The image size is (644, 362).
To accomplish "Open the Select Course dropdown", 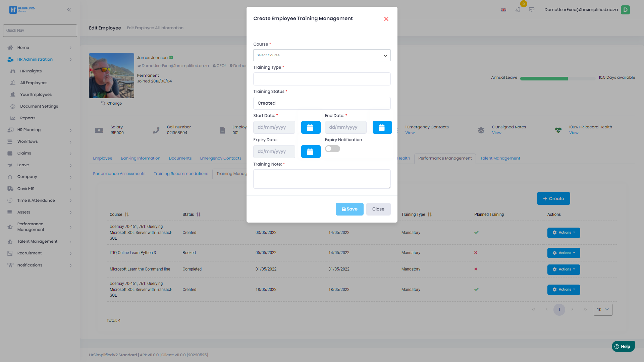I will [322, 55].
